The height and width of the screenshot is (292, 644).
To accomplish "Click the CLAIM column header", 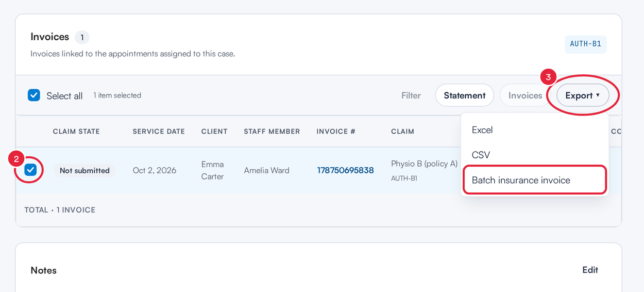I will click(x=402, y=132).
